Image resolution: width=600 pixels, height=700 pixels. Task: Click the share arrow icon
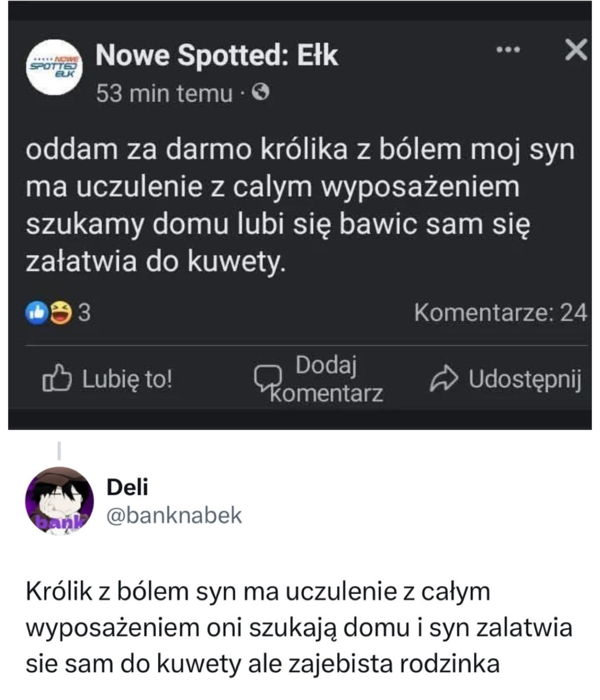point(444,378)
